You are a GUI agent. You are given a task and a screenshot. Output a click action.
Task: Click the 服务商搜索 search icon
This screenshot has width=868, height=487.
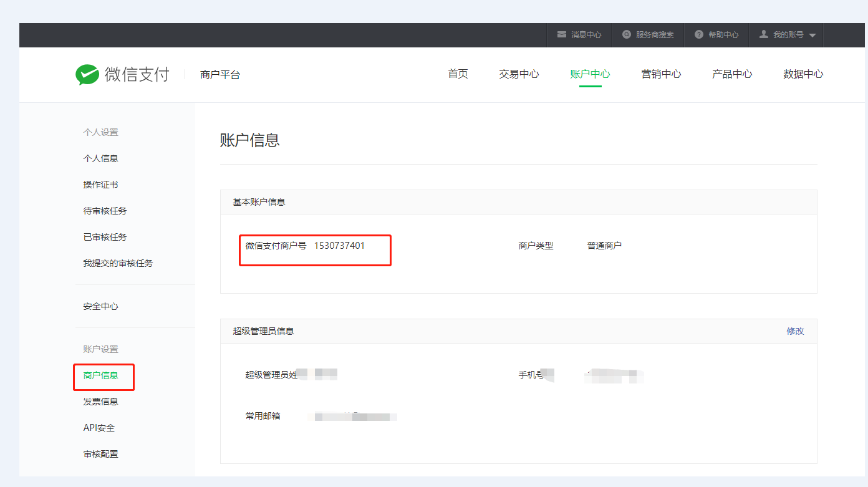coord(627,35)
